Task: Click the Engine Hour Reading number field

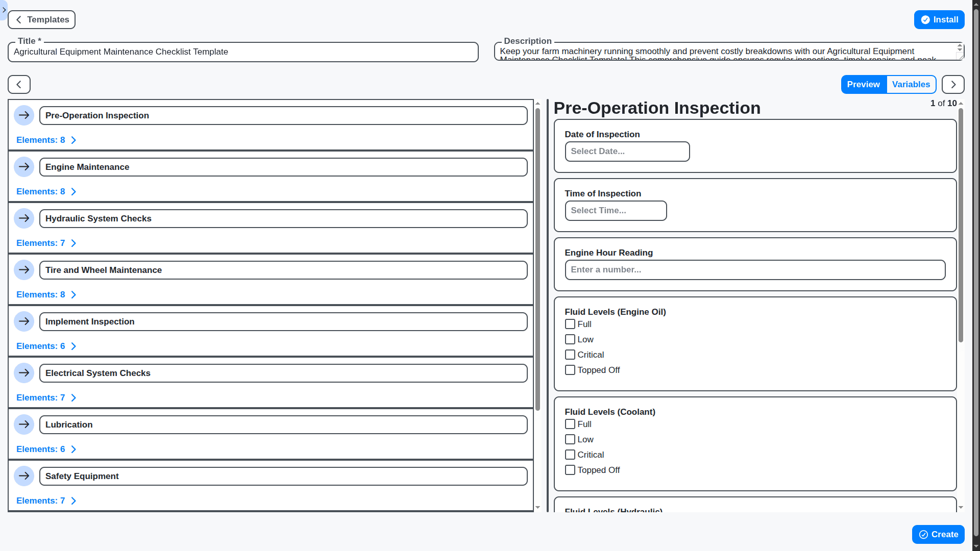Action: (x=754, y=270)
